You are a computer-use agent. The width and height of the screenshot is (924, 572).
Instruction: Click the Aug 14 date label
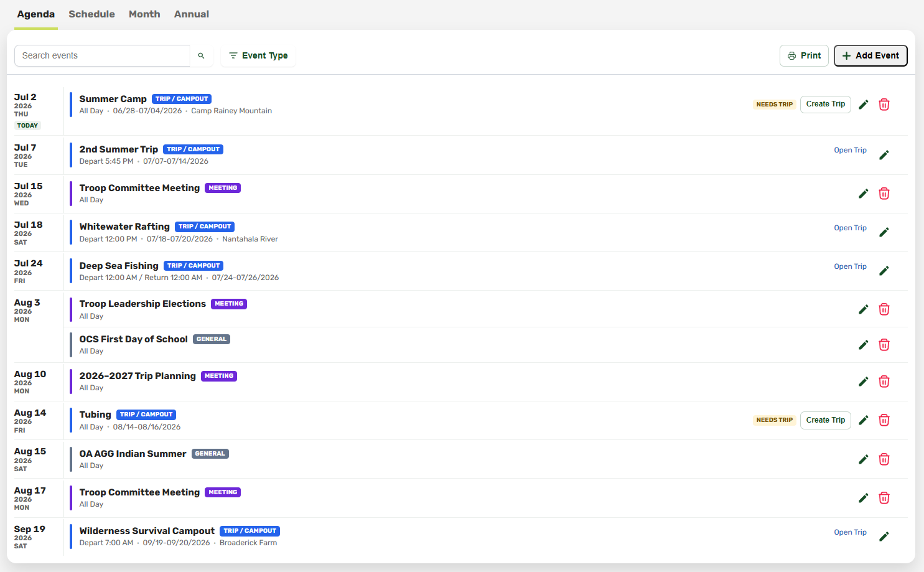point(30,413)
